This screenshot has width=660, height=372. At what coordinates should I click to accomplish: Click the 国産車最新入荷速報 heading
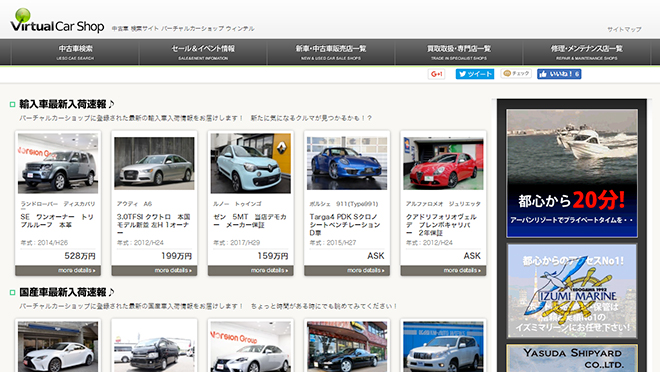[67, 292]
